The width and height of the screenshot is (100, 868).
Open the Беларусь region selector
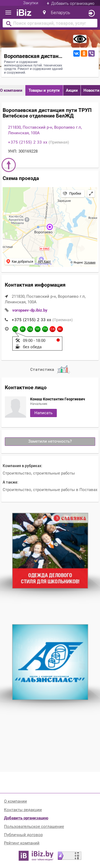pos(57,13)
